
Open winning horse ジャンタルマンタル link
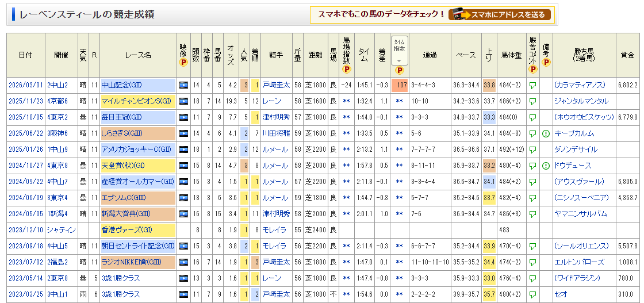581,101
